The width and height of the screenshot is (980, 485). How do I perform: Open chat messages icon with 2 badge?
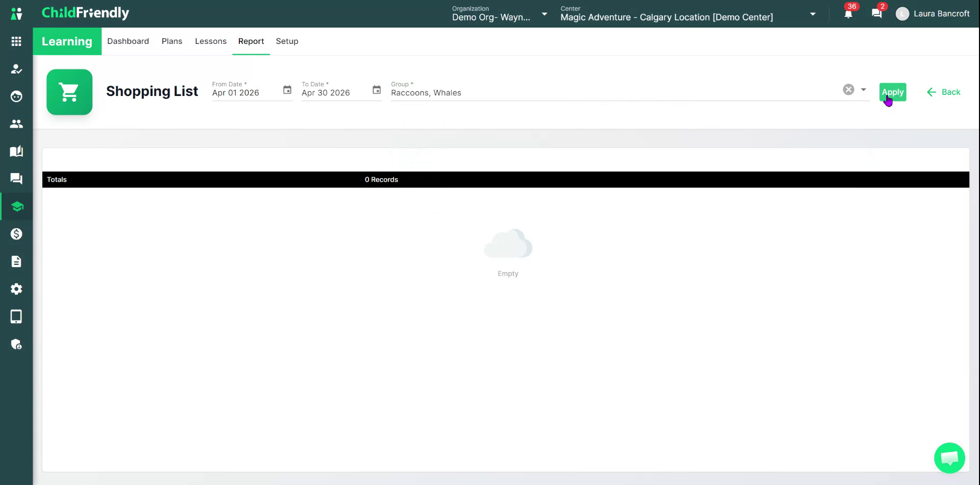pyautogui.click(x=877, y=14)
